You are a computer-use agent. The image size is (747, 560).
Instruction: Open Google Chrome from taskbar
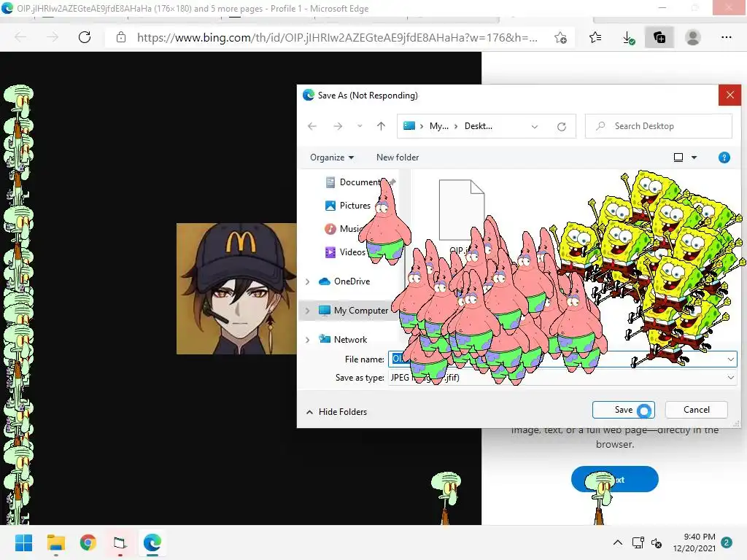[x=88, y=542]
